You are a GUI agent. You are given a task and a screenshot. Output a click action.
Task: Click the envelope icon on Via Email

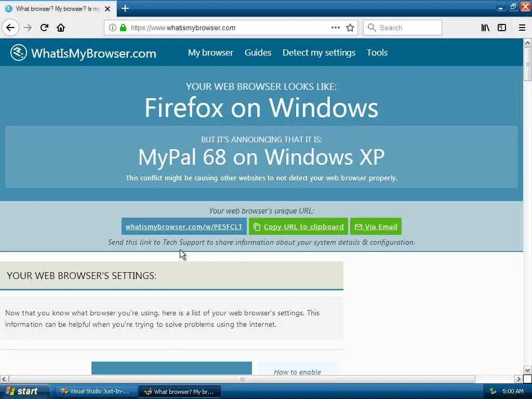358,227
